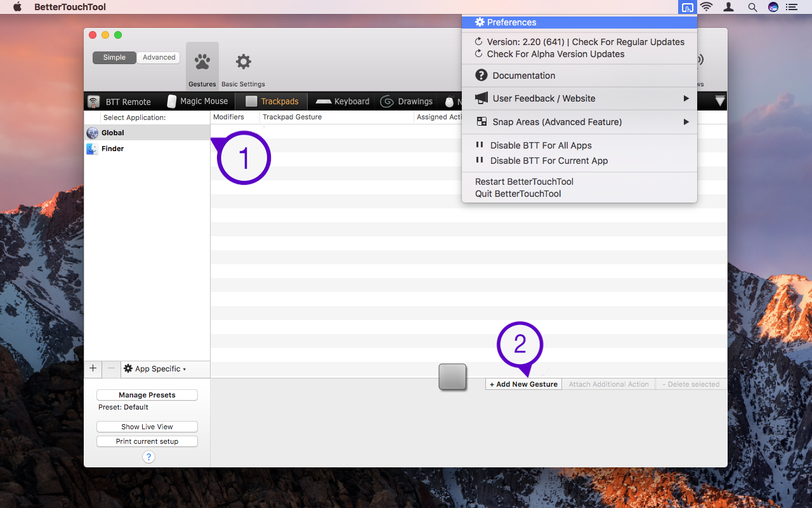Remove application with the minus button
The image size is (812, 508).
pyautogui.click(x=111, y=368)
